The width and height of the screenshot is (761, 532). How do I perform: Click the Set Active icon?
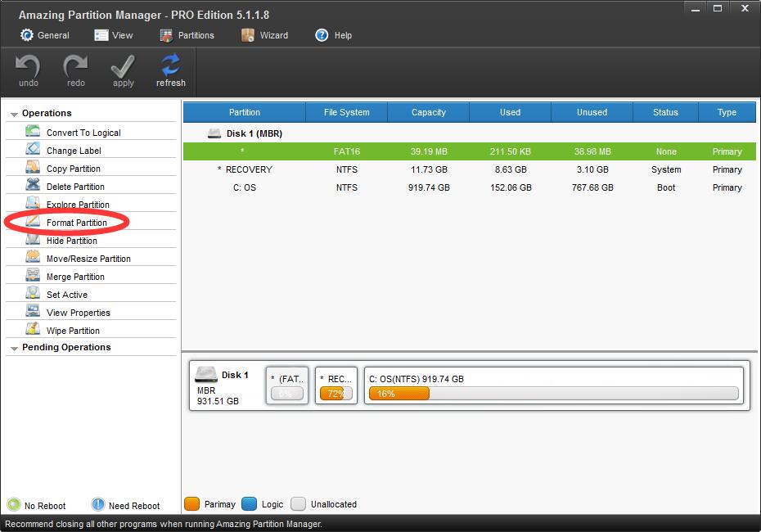click(33, 293)
